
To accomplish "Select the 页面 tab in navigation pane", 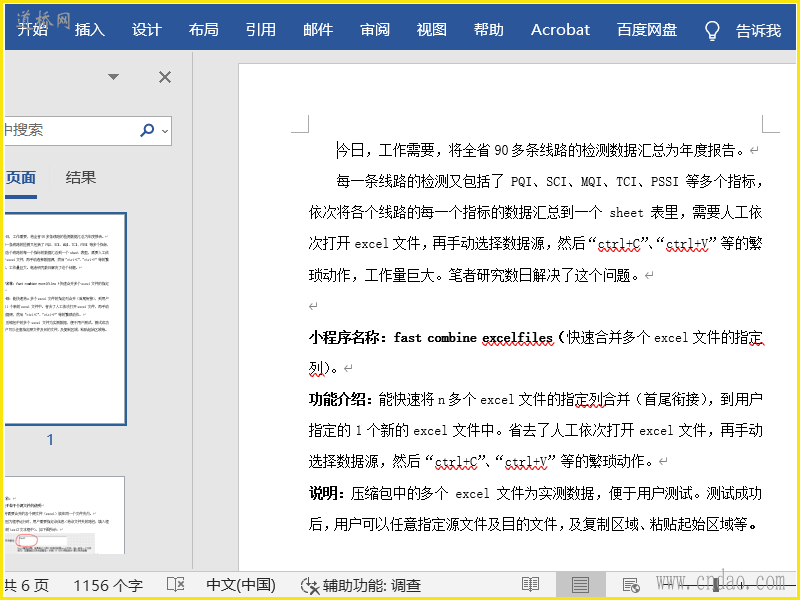I will click(21, 178).
